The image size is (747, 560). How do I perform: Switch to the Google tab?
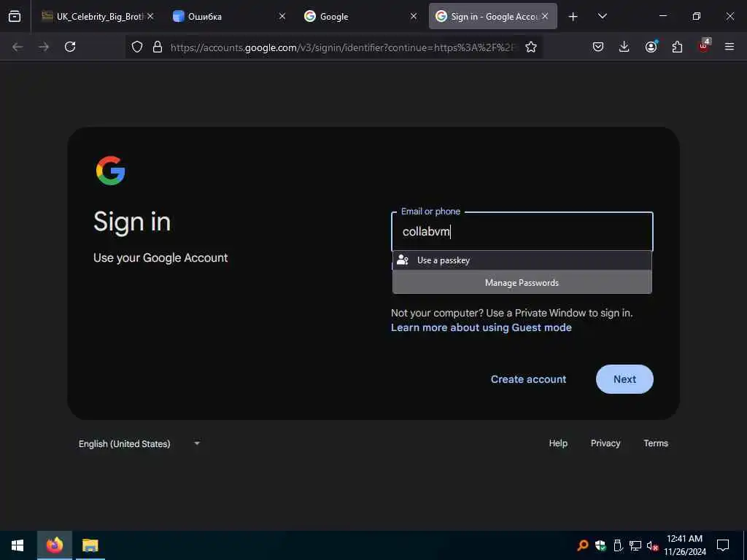360,16
